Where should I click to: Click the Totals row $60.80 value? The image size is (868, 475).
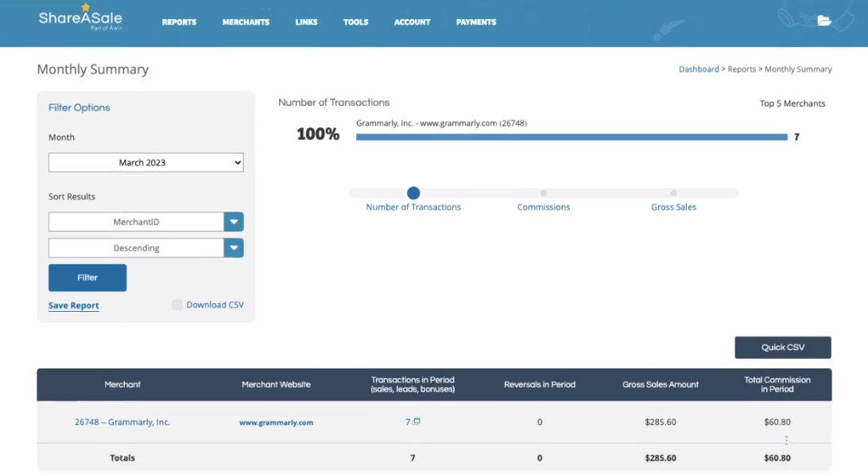tap(777, 457)
